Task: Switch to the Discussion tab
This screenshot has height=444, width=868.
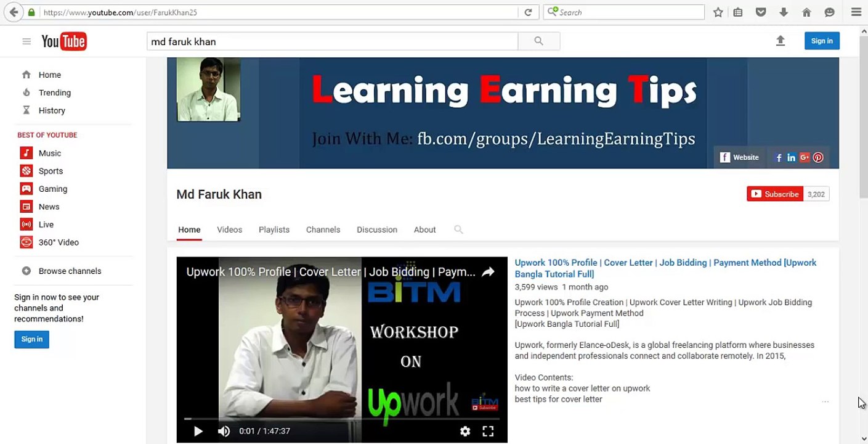Action: tap(377, 229)
